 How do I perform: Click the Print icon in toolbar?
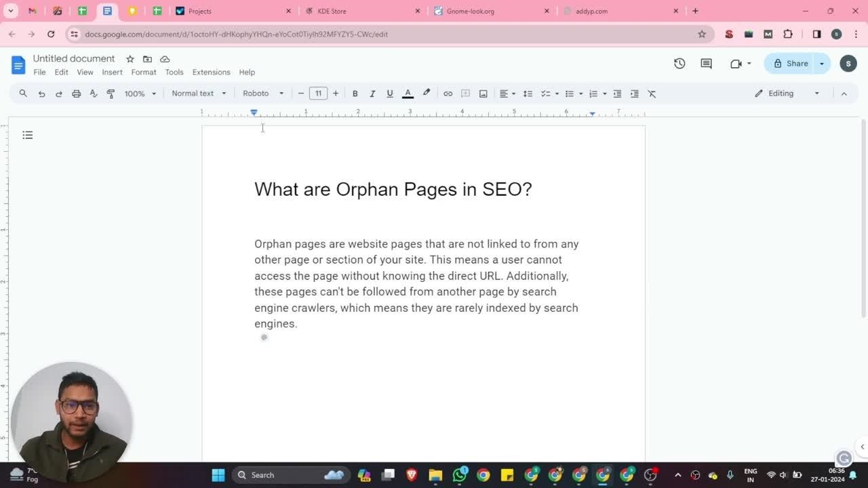76,94
